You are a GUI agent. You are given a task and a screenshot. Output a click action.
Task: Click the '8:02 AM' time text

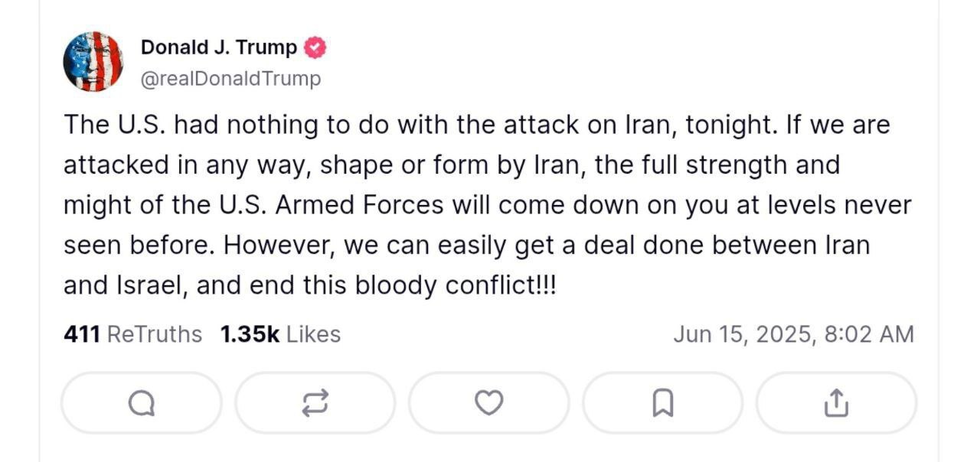click(870, 334)
